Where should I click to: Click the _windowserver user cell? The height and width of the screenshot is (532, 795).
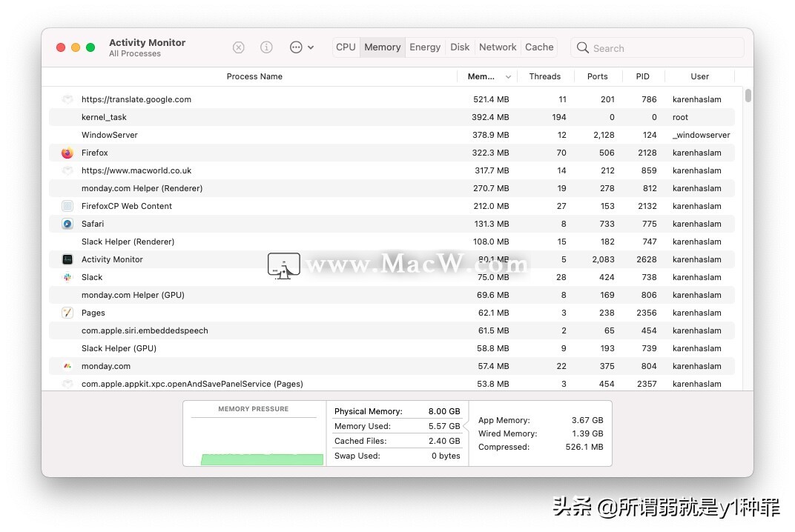click(702, 135)
